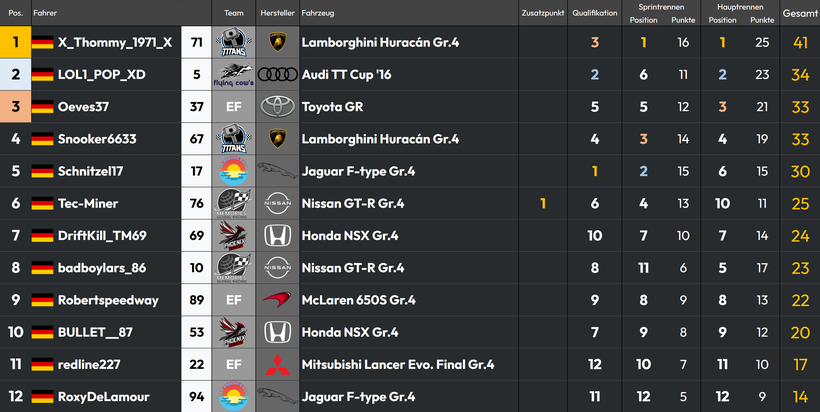The height and width of the screenshot is (412, 820).
Task: Click the Honda logo in DriftKill_TM69 row
Action: click(x=278, y=235)
